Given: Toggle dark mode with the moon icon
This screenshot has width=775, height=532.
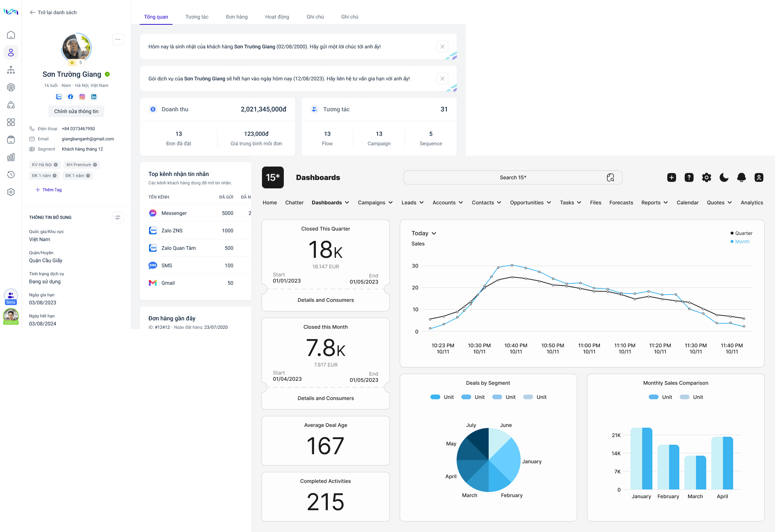Looking at the screenshot, I should coord(724,177).
